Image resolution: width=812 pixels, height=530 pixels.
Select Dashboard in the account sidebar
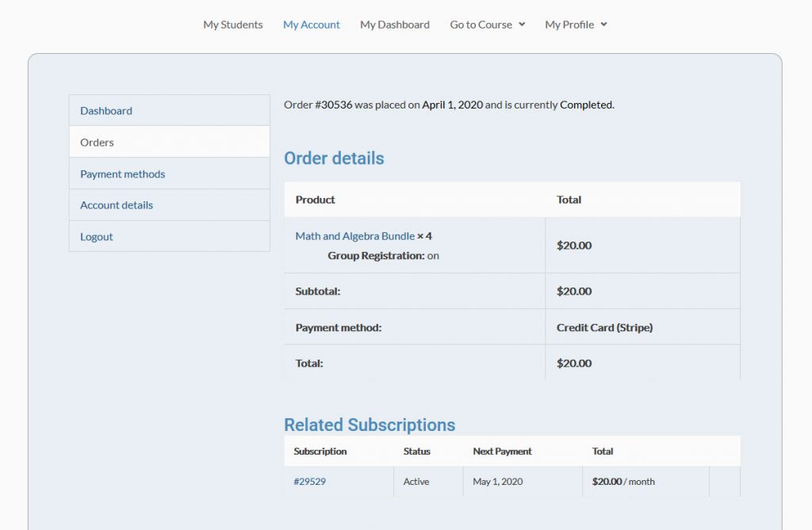[x=170, y=110]
